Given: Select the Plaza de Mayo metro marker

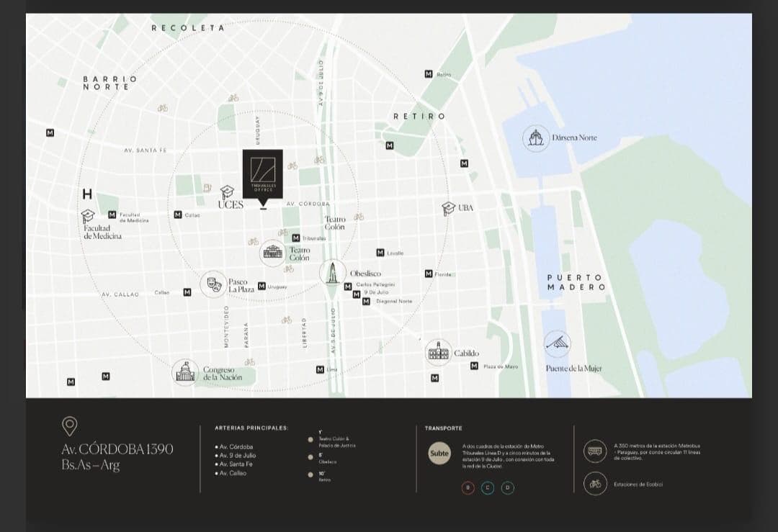Looking at the screenshot, I should [x=474, y=366].
